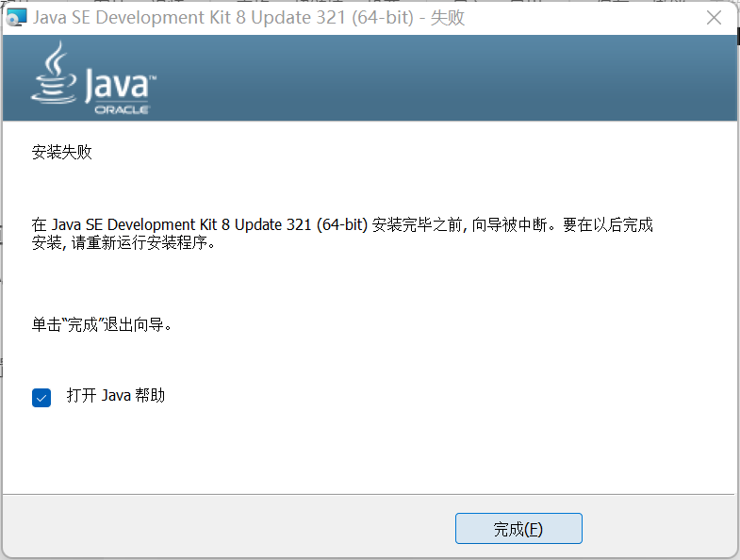Uncheck the 打开 Java 帮助 checkbox
This screenshot has height=560, width=740.
(41, 398)
